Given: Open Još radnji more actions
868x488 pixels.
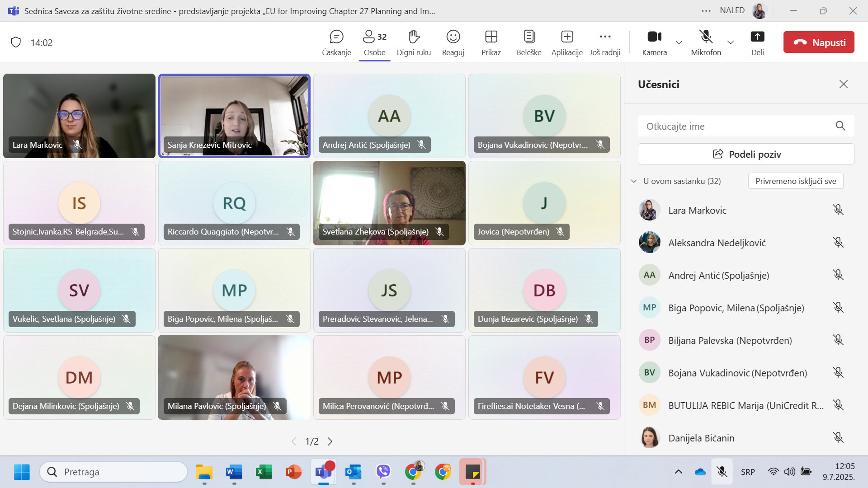Looking at the screenshot, I should click(605, 42).
